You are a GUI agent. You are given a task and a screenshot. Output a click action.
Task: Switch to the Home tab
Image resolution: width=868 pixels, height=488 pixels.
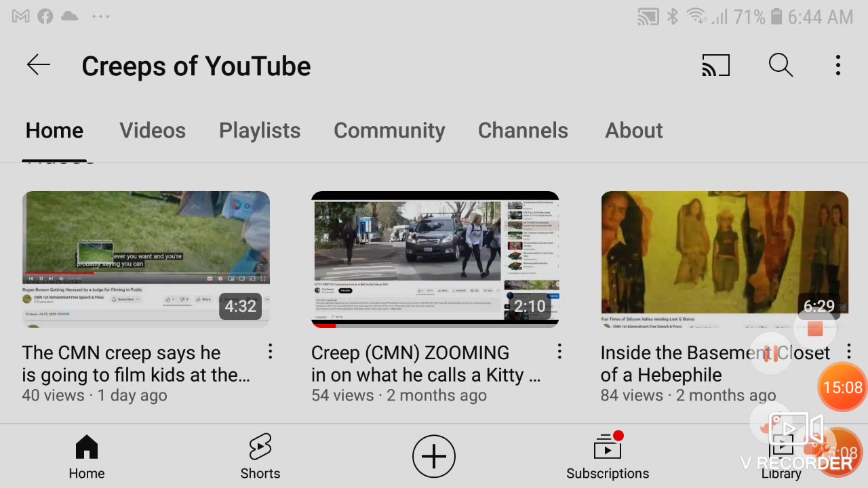point(54,130)
